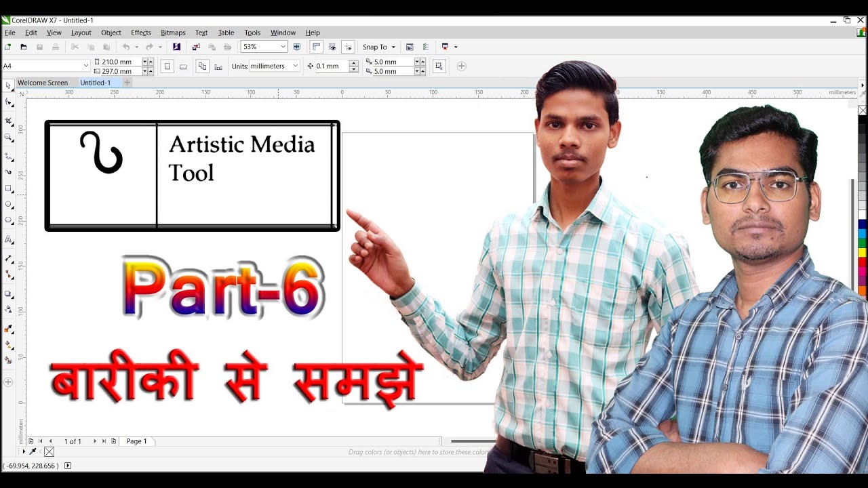Toggle Show grid button
The height and width of the screenshot is (488, 868).
[x=332, y=47]
